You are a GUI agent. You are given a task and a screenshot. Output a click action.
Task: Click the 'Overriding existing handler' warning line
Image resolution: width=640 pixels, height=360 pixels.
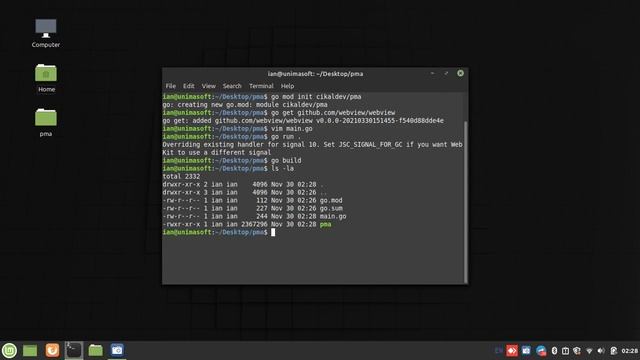312,144
